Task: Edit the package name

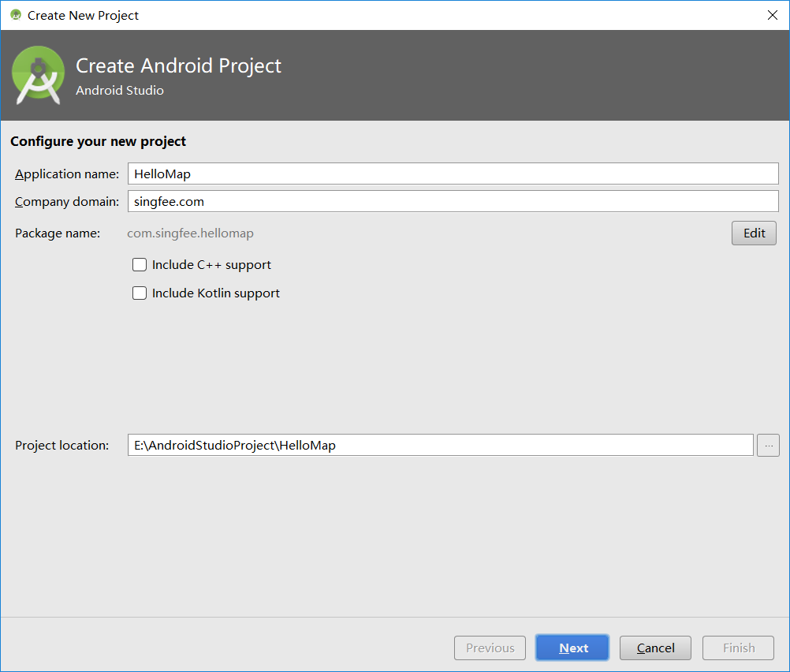Action: pos(754,233)
